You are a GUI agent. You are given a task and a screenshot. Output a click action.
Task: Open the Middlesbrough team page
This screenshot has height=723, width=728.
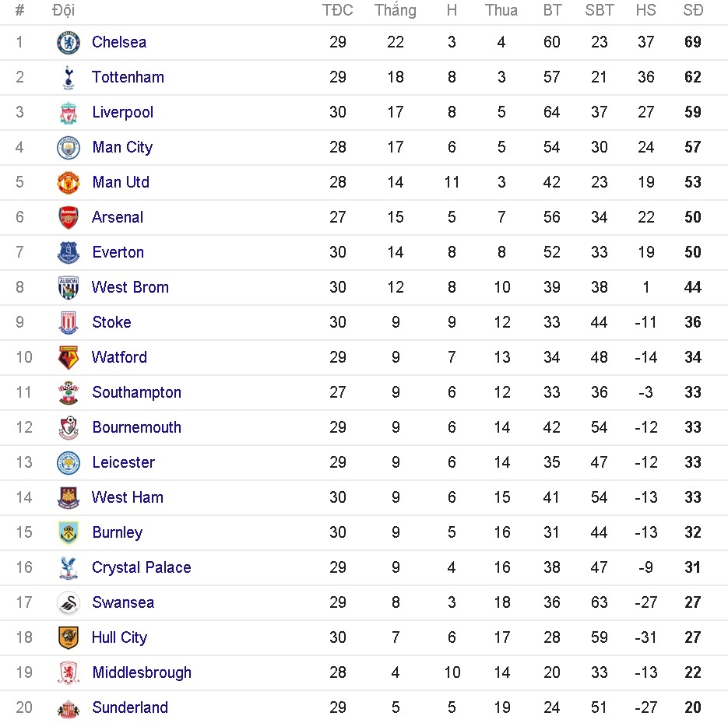point(141,672)
